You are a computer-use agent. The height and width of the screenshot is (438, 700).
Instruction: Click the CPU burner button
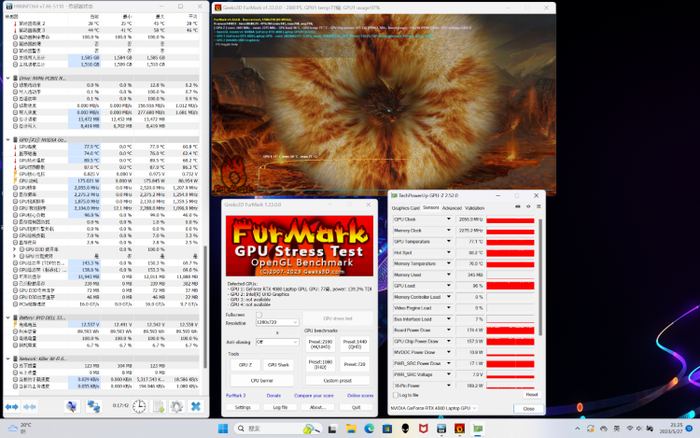262,380
